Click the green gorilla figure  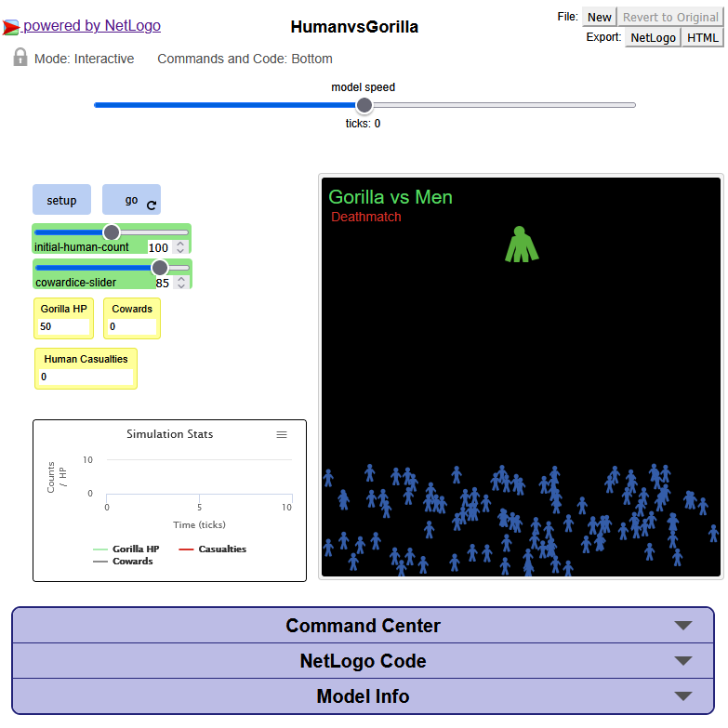coord(522,245)
